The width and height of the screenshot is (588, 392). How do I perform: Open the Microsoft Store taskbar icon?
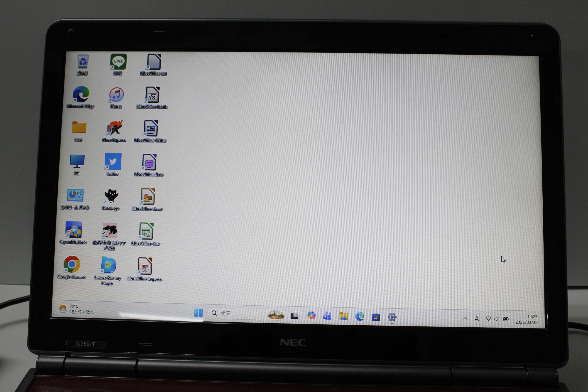tap(375, 317)
